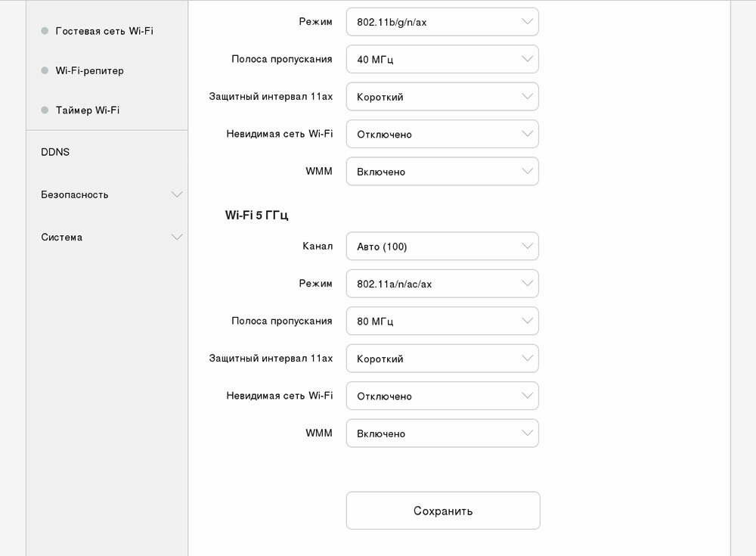
Task: Expand the Система menu chevron
Action: (177, 237)
